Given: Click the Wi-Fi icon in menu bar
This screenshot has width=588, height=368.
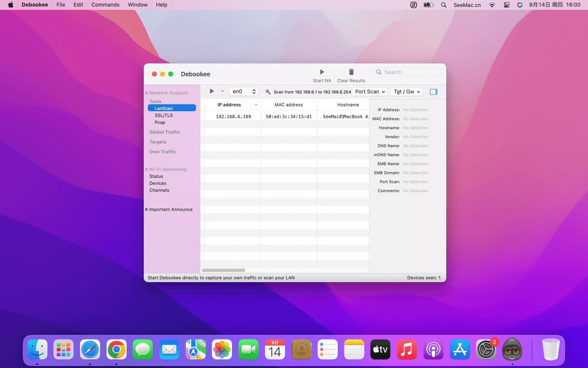Looking at the screenshot, I should [492, 5].
